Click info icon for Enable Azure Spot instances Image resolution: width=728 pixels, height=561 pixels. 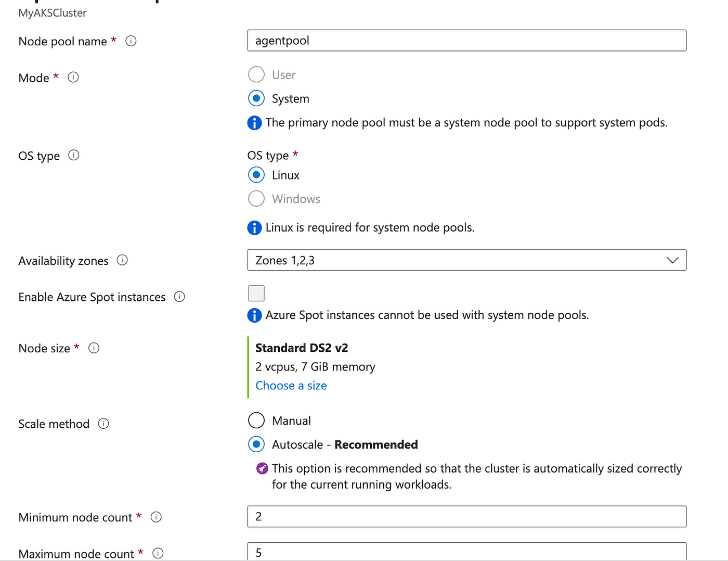(x=179, y=297)
